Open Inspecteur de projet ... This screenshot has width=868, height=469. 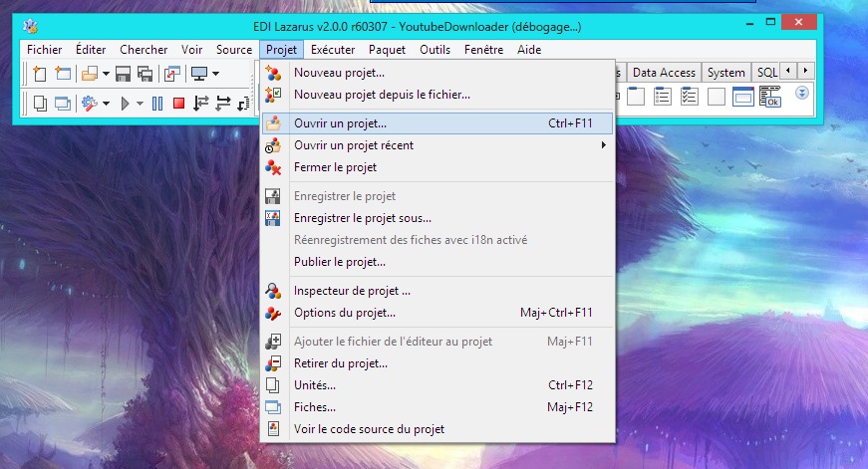coord(437,291)
